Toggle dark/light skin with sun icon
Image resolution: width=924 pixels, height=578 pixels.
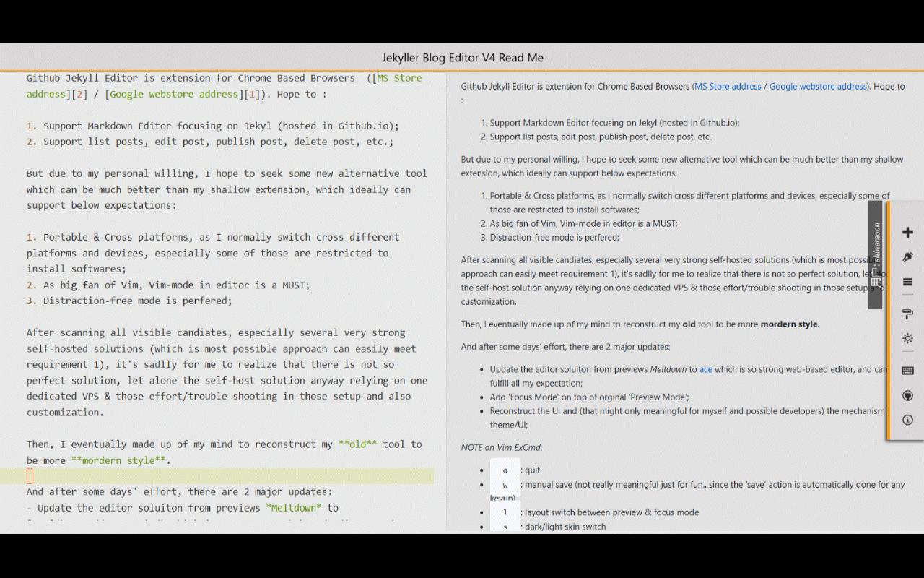(x=907, y=338)
